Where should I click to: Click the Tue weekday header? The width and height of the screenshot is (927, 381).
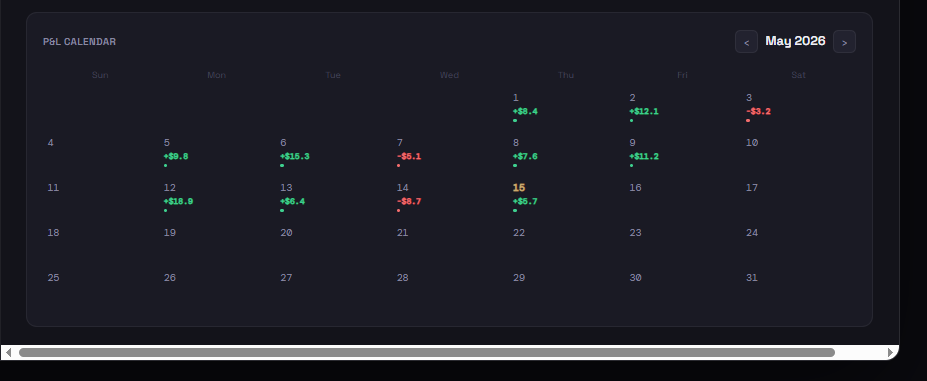point(333,75)
